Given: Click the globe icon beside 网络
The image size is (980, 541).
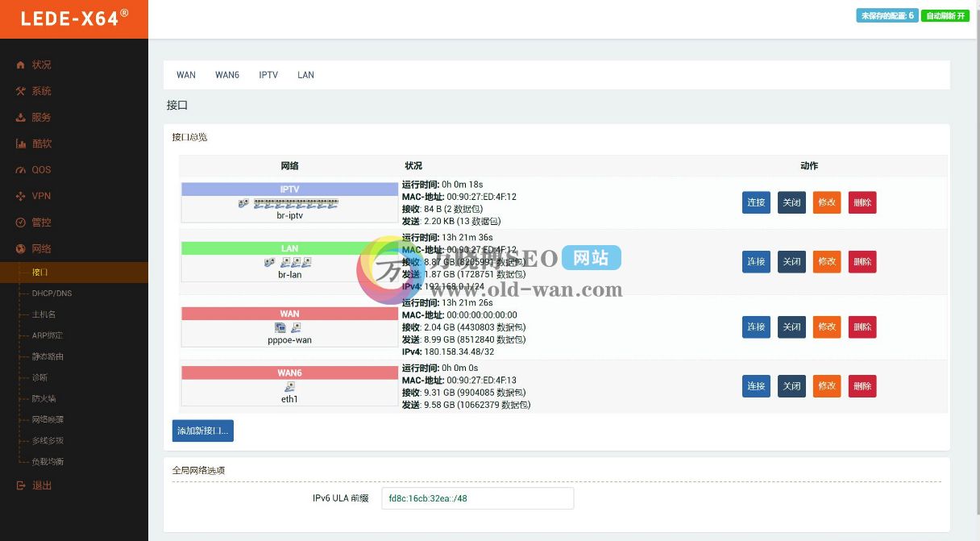Looking at the screenshot, I should coord(21,248).
